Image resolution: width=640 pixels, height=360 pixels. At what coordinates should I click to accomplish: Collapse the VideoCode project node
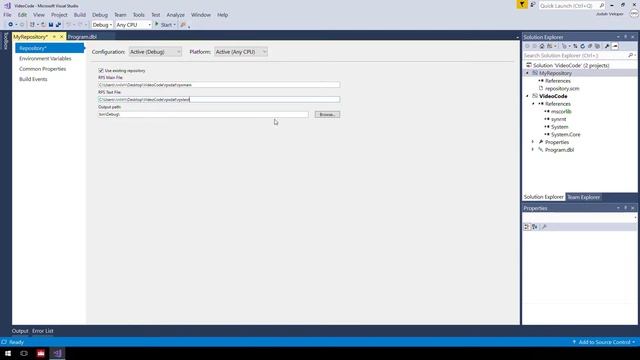pos(527,96)
